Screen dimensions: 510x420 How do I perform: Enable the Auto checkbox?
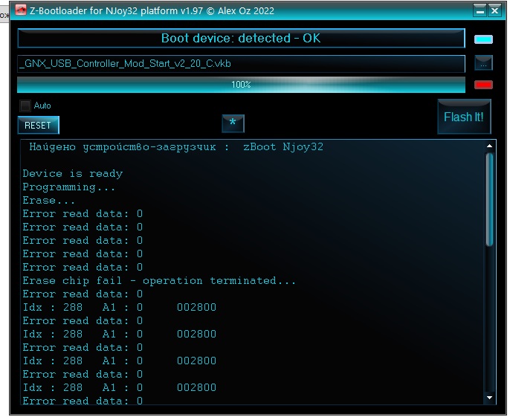[x=26, y=106]
